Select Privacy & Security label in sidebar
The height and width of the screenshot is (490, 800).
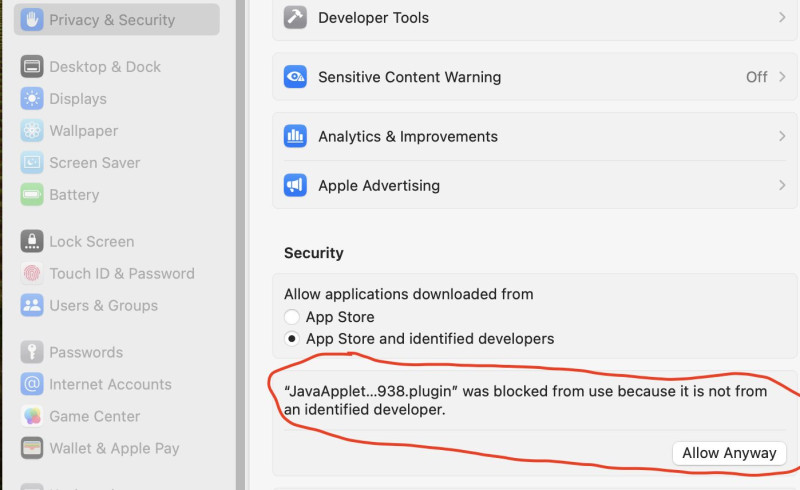(x=112, y=20)
